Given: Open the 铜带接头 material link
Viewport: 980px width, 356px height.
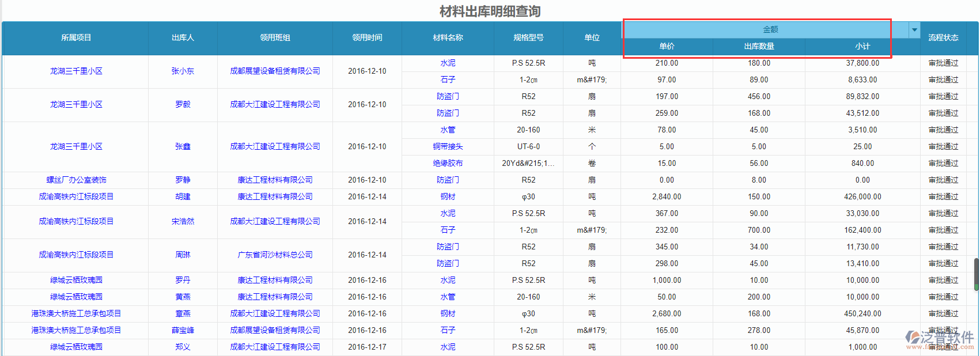Looking at the screenshot, I should [x=448, y=147].
